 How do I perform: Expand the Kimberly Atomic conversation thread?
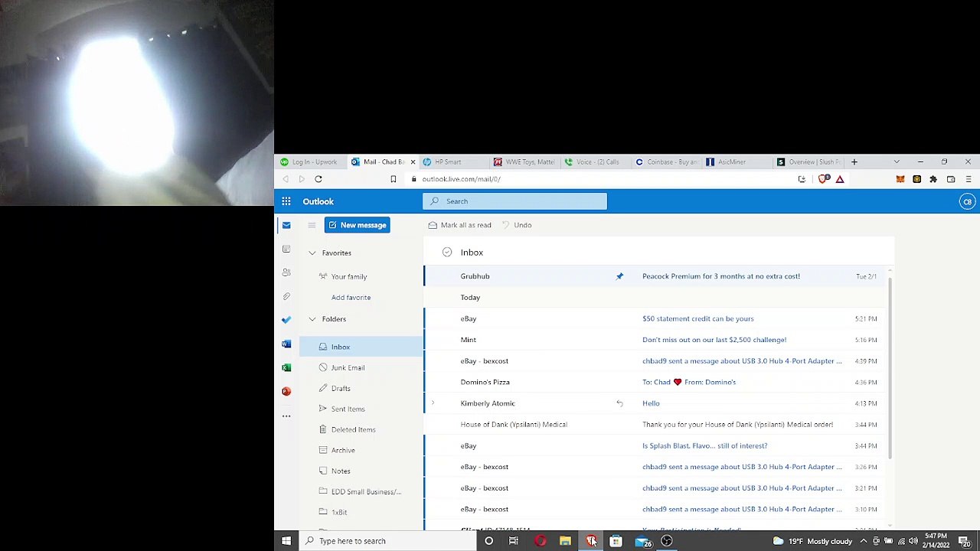(x=433, y=403)
